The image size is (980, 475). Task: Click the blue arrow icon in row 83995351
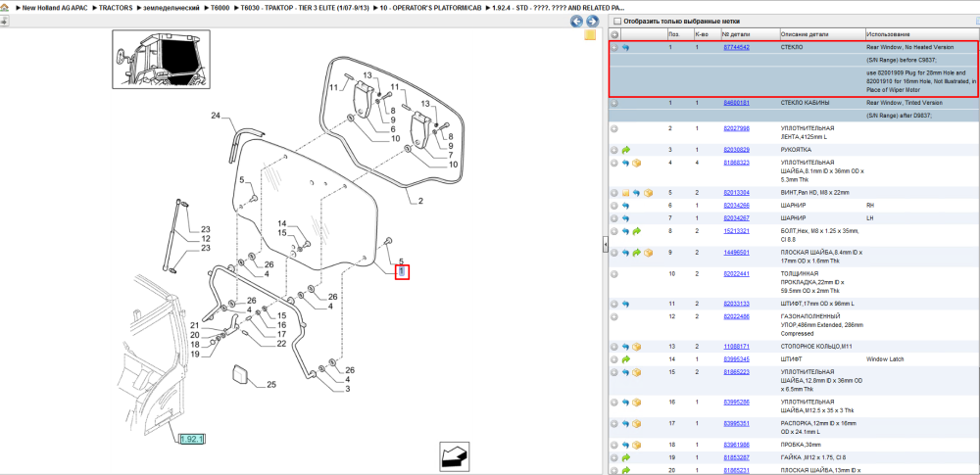point(625,423)
